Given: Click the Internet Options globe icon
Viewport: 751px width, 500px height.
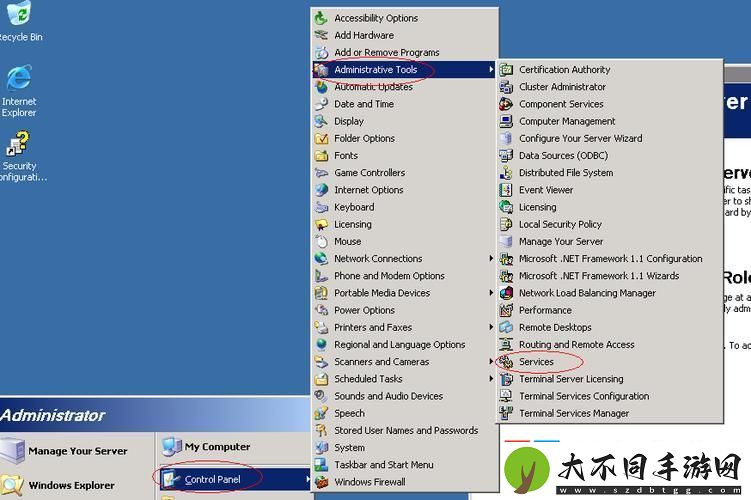Looking at the screenshot, I should (321, 190).
